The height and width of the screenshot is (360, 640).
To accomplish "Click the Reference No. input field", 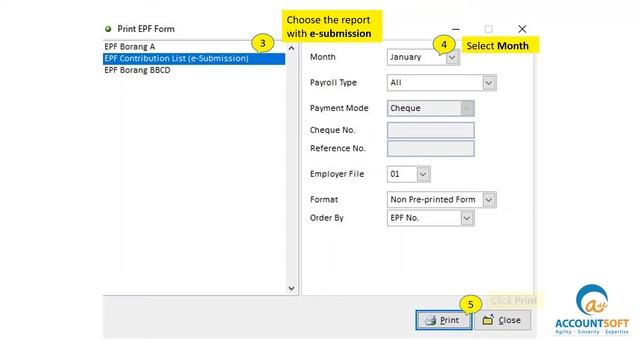I will (x=431, y=149).
